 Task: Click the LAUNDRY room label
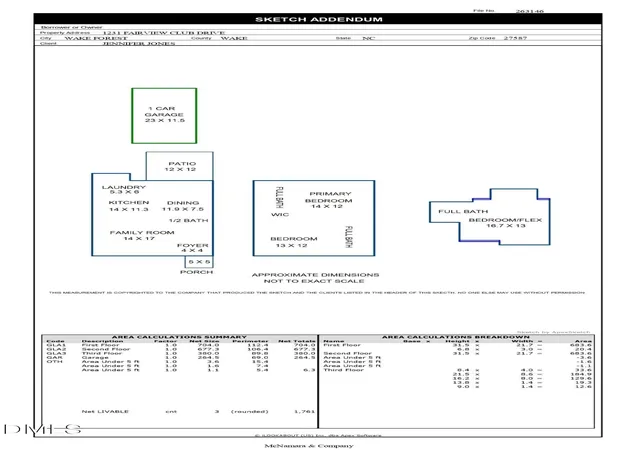[124, 189]
